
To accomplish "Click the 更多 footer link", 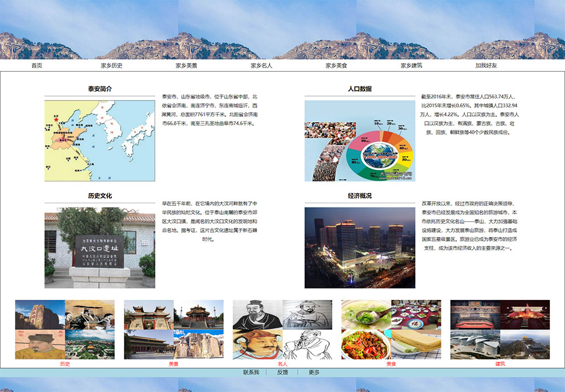I will pos(314,372).
